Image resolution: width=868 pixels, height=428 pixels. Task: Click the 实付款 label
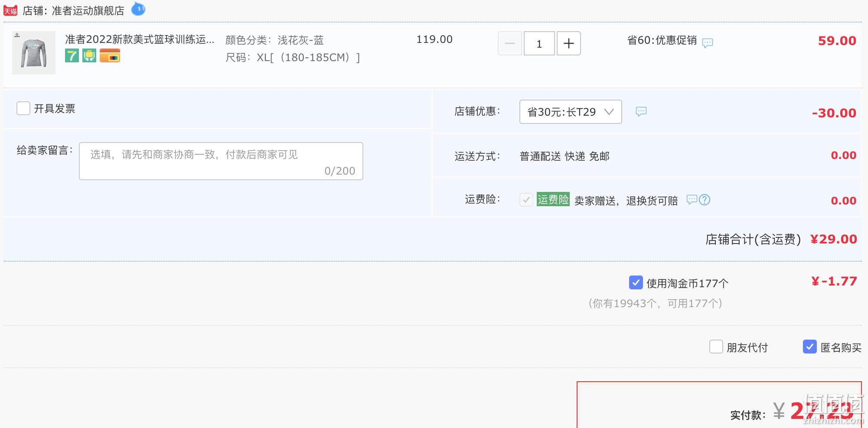(x=748, y=415)
